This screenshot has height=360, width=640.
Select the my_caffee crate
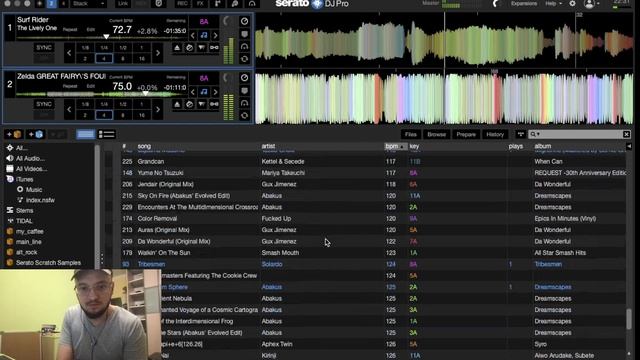(29, 231)
